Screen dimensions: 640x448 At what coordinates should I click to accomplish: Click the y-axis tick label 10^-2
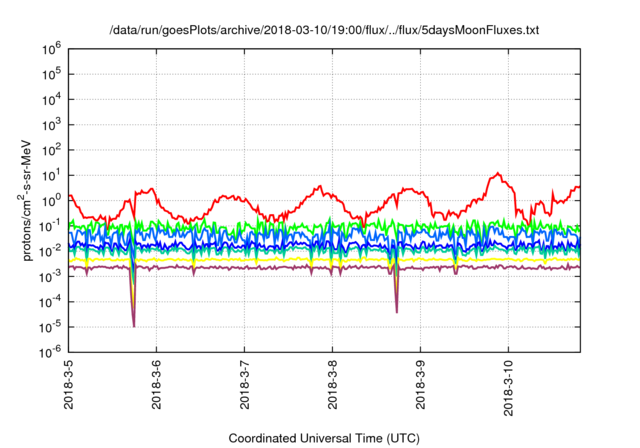pyautogui.click(x=50, y=252)
